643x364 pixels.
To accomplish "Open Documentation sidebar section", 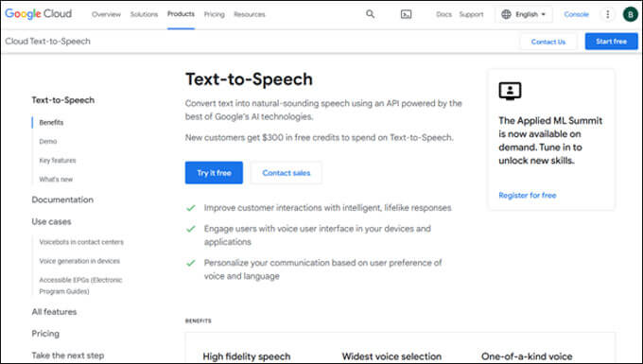I will [62, 199].
